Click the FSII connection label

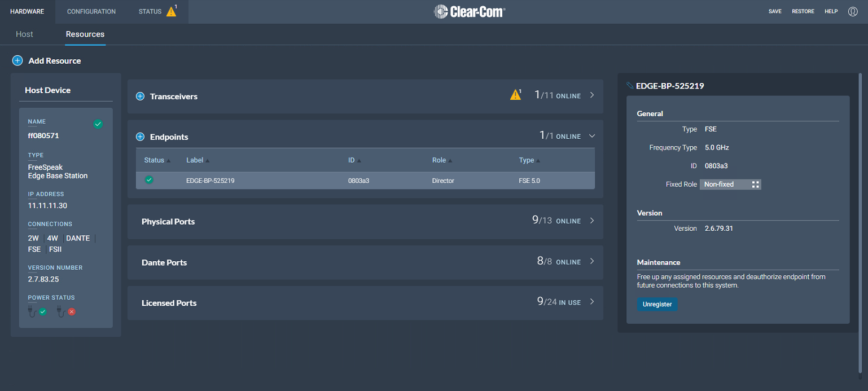click(55, 249)
